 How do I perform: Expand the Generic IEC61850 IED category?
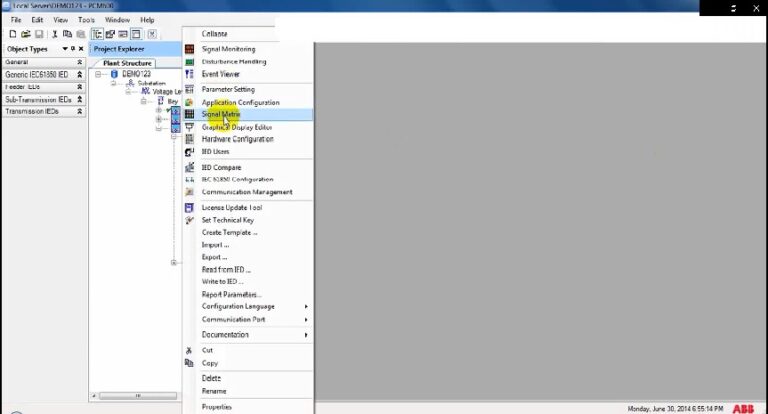tap(80, 74)
